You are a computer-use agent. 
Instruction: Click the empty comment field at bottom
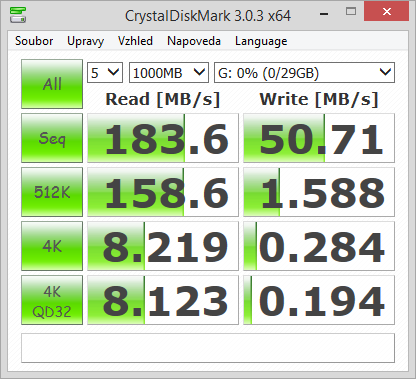(208, 348)
